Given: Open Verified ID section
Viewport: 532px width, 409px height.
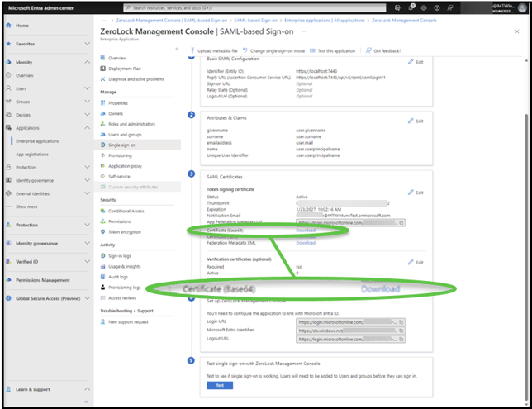Looking at the screenshot, I should 26,262.
